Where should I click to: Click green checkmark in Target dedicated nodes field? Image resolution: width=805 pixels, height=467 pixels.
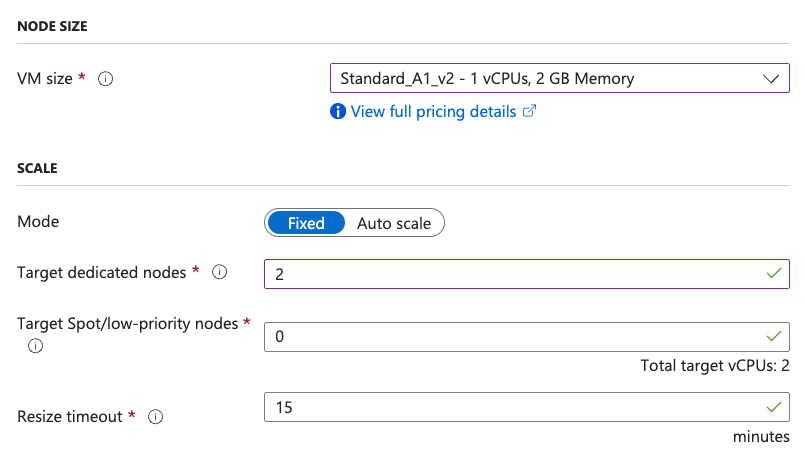773,273
